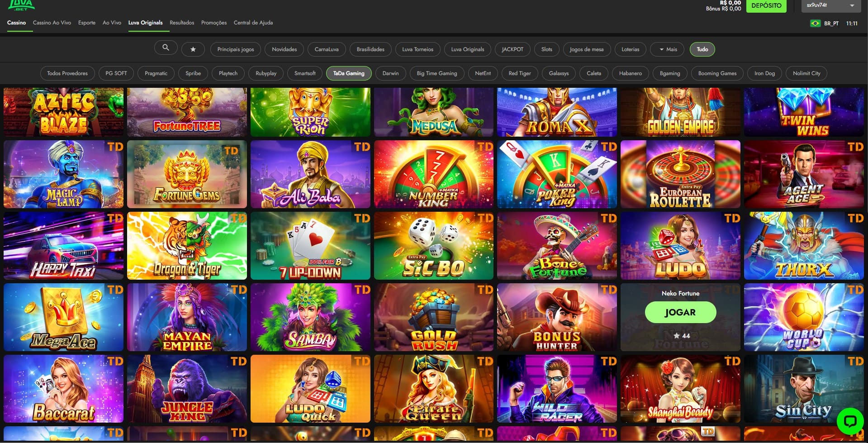Filter by Rubyplay provider
This screenshot has height=443, width=868.
coord(266,73)
